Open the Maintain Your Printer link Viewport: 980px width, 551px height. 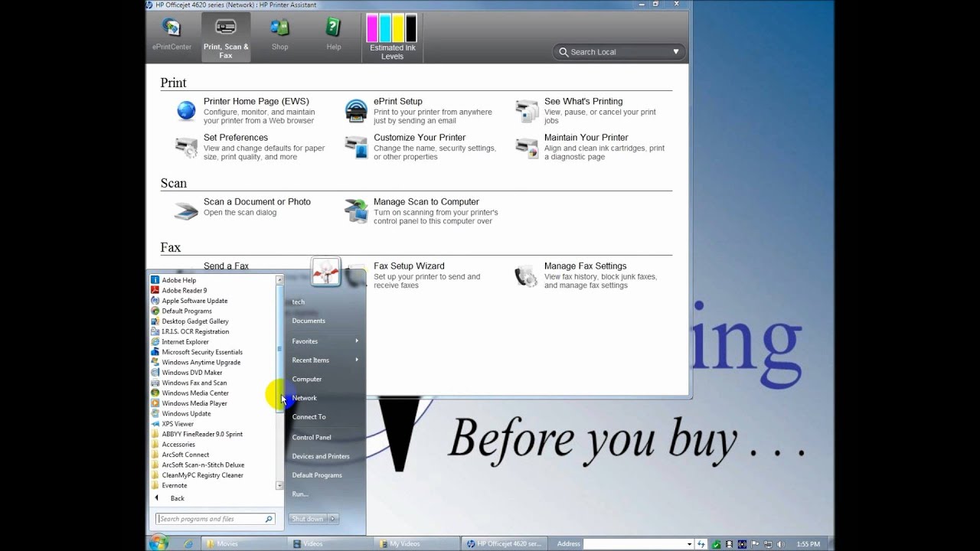(586, 138)
